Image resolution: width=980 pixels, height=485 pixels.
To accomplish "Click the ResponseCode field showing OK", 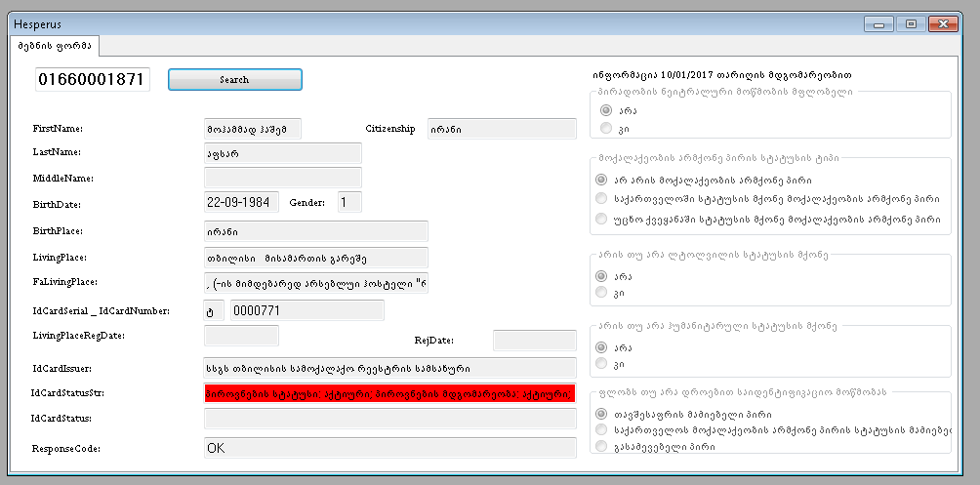I will 389,448.
